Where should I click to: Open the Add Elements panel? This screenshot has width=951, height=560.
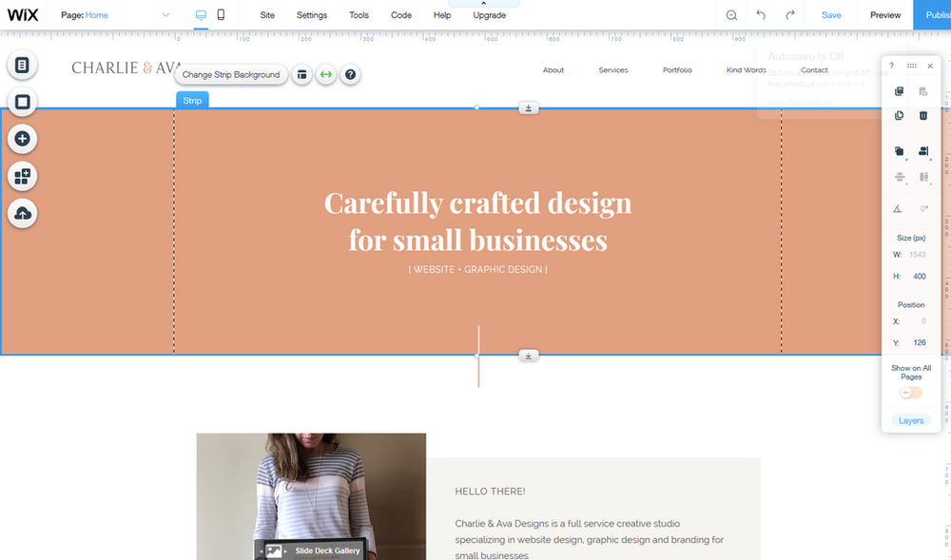pyautogui.click(x=23, y=139)
